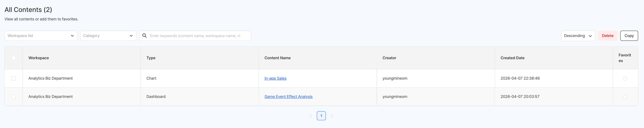
Task: Favorite the In-app Sales chart star
Action: point(625,78)
